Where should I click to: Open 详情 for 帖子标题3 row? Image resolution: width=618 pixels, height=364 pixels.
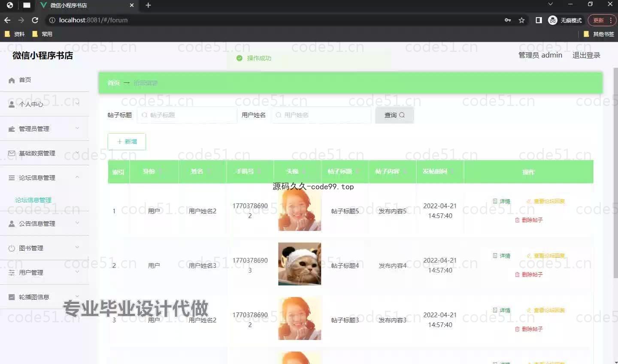coord(502,310)
